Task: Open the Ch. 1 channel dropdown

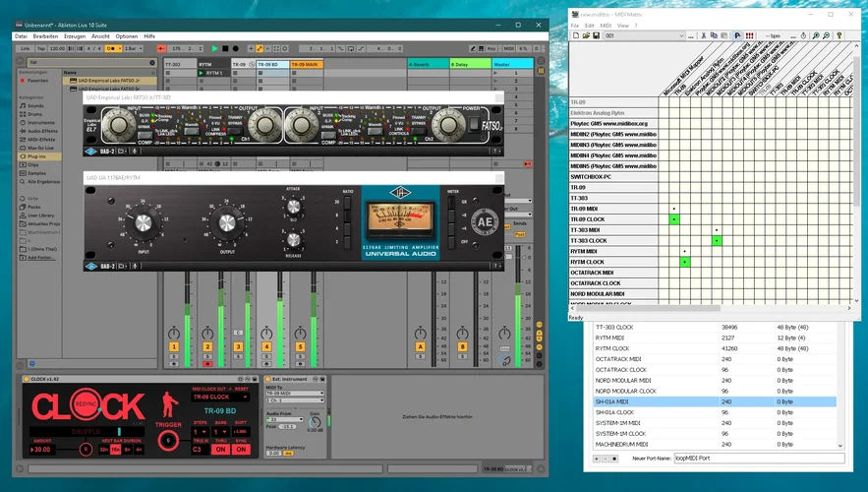Action: click(x=295, y=400)
